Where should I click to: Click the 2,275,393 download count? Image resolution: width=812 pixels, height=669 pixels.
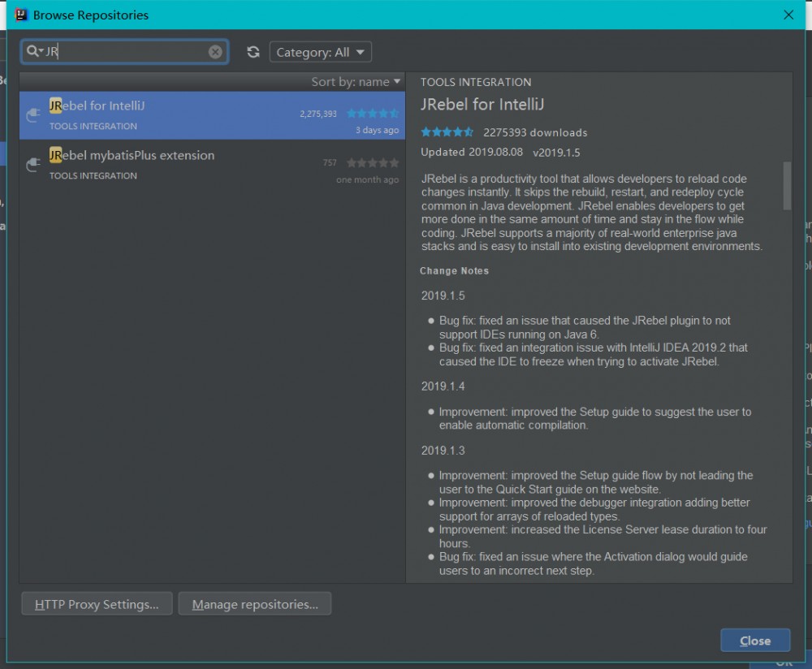(318, 114)
